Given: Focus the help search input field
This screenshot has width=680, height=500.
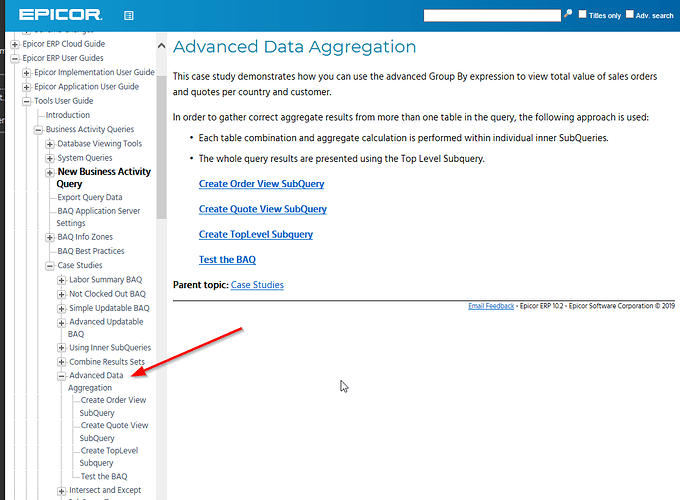Looking at the screenshot, I should tap(492, 16).
